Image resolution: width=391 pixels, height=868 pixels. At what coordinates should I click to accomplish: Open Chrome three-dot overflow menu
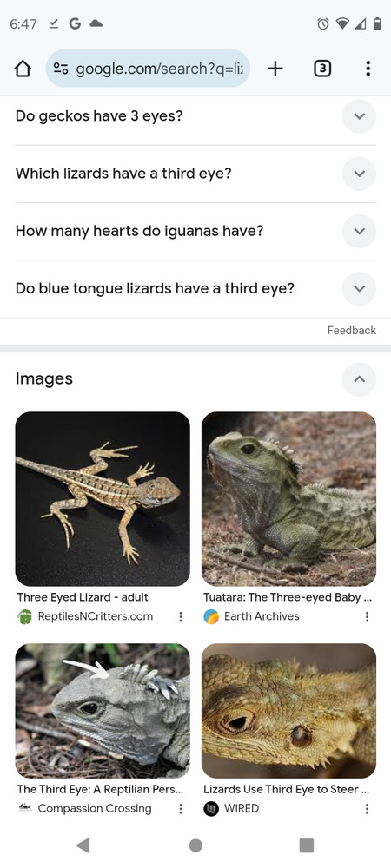(368, 69)
